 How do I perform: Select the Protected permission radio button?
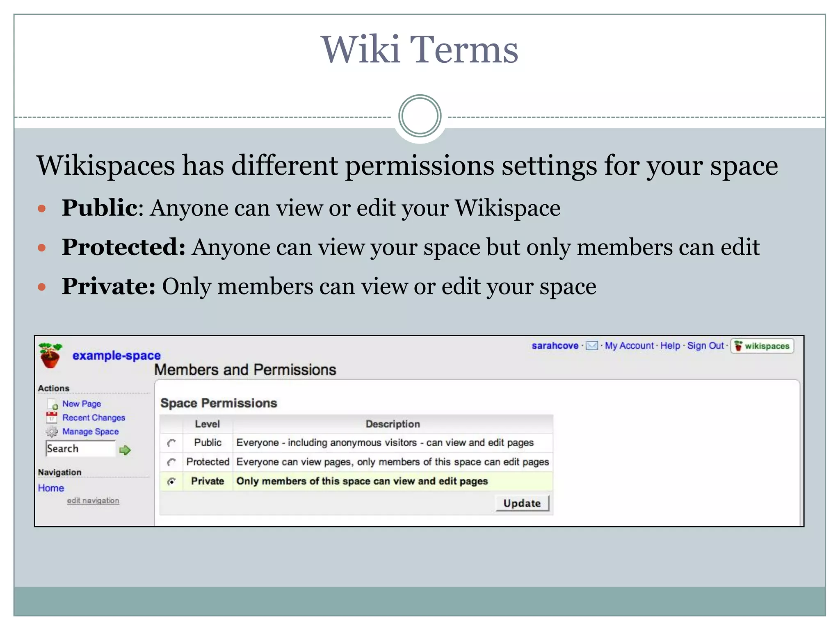click(171, 462)
